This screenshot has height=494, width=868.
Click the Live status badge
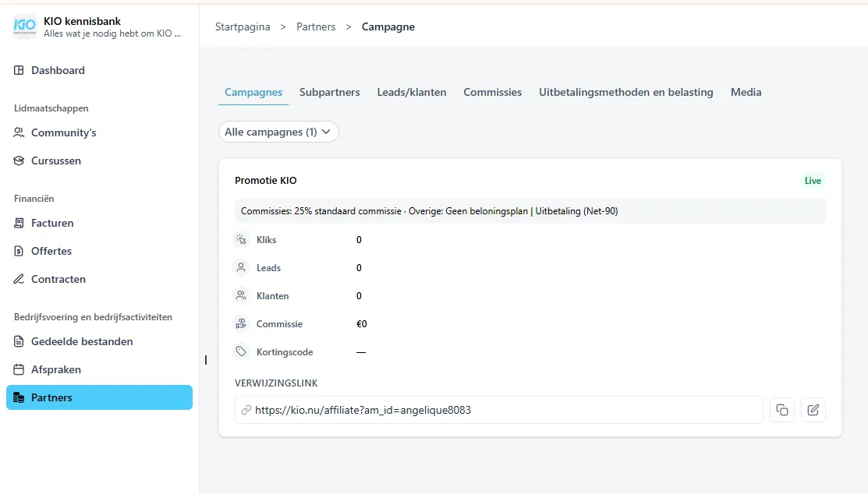coord(813,180)
